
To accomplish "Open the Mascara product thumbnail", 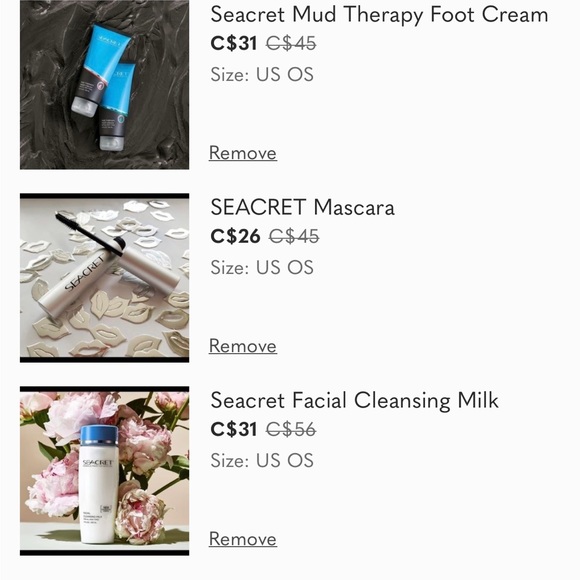I will 104,278.
